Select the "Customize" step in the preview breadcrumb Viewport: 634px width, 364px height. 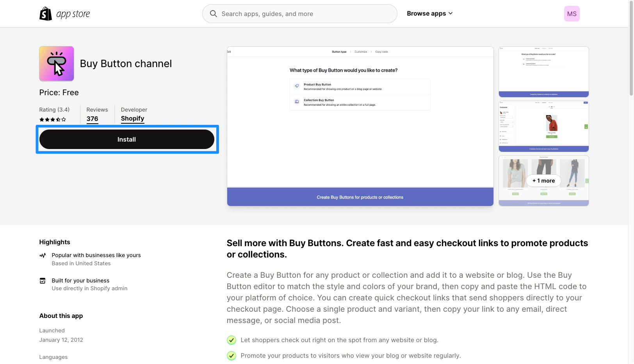(x=360, y=51)
